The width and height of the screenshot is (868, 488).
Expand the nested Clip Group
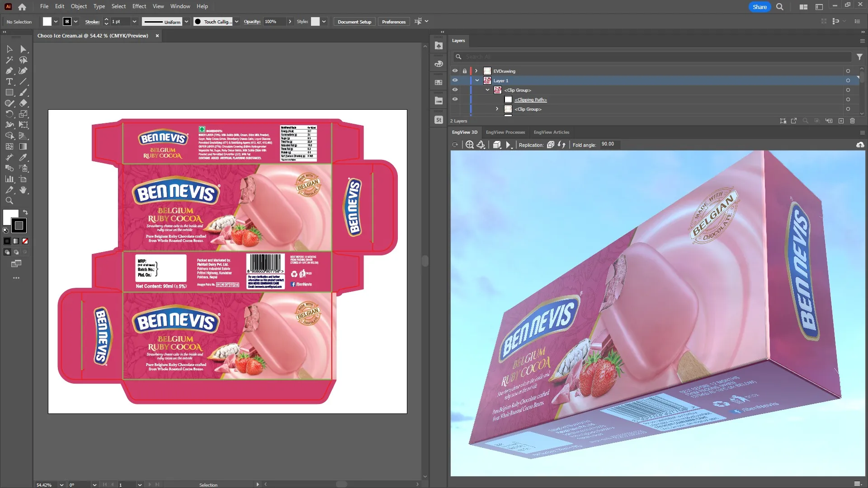(x=497, y=109)
